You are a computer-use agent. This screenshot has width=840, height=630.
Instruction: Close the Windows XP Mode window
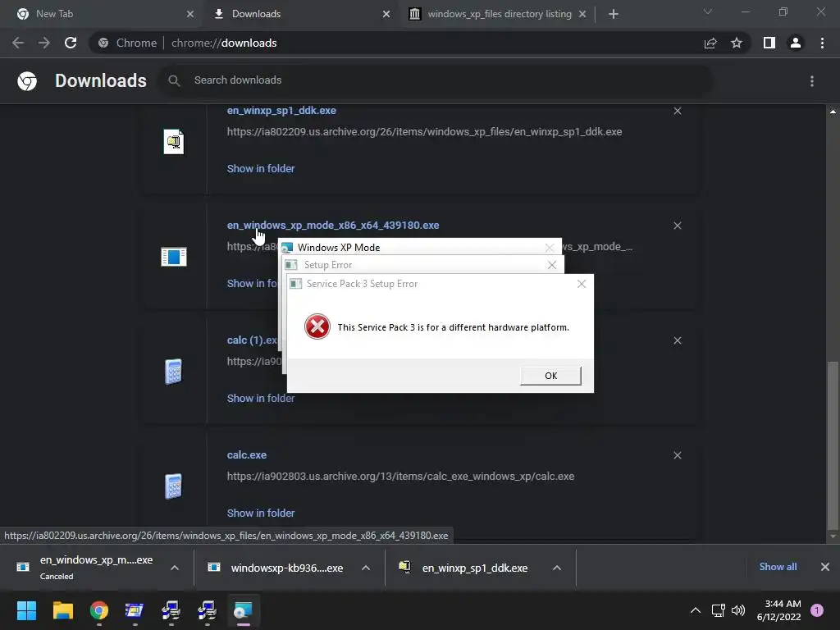550,248
